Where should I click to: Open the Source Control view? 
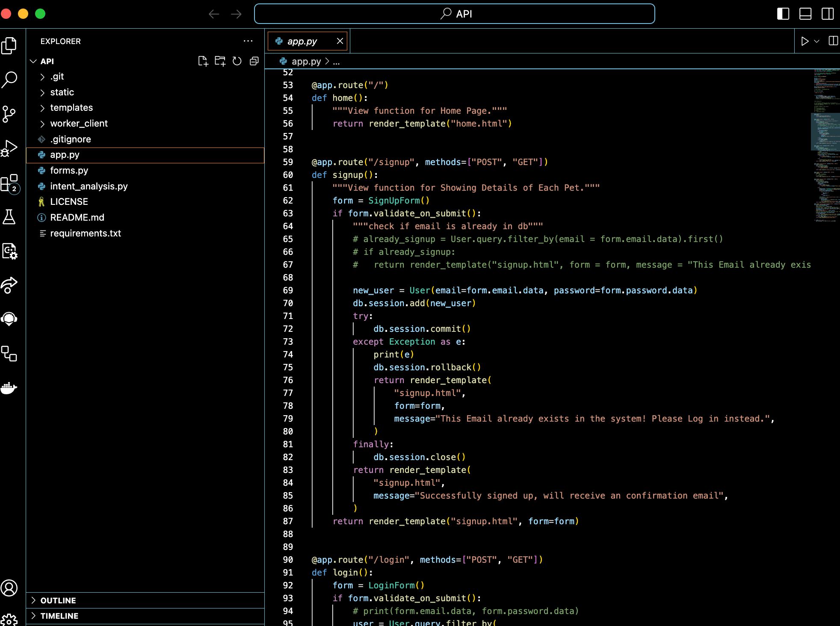[9, 114]
